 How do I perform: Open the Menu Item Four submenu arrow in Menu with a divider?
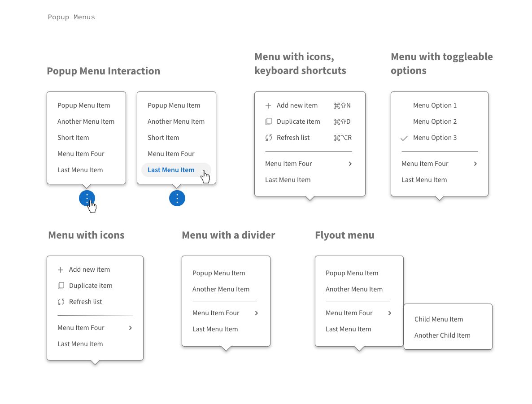(256, 313)
